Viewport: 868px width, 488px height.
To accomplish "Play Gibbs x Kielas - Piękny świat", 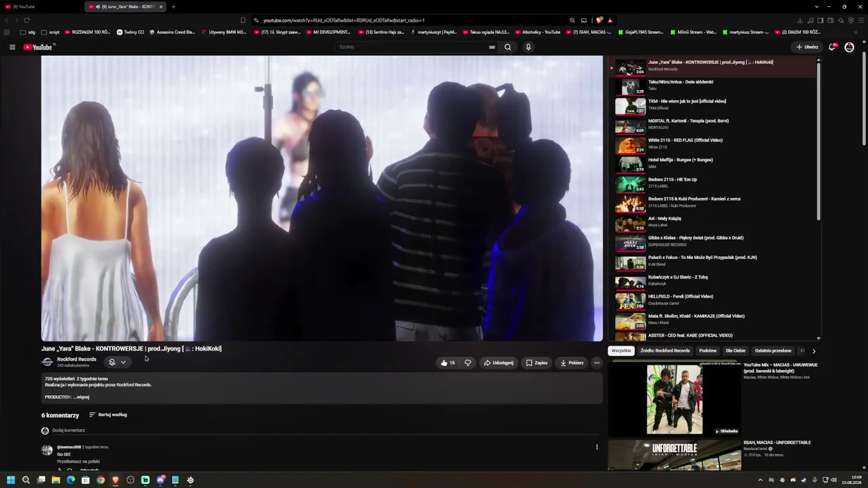I will pyautogui.click(x=712, y=242).
